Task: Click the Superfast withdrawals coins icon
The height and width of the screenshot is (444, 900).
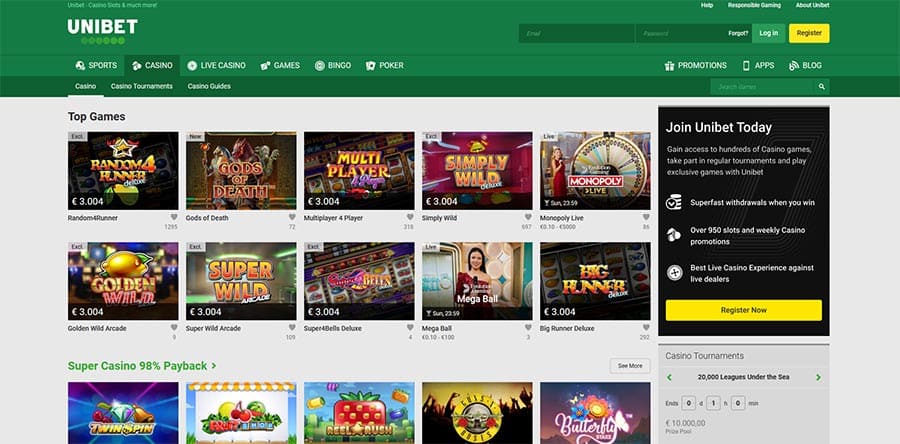Action: coord(674,202)
